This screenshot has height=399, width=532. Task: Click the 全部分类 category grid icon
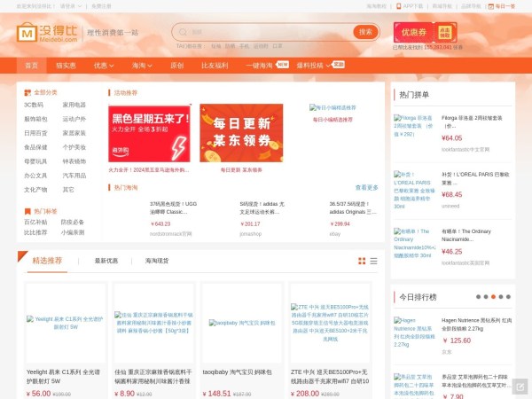click(27, 92)
